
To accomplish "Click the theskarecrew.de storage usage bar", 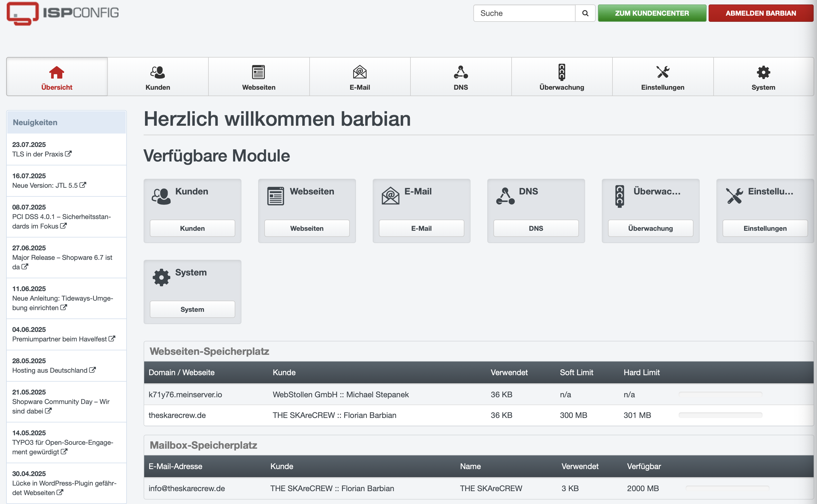I will [720, 415].
